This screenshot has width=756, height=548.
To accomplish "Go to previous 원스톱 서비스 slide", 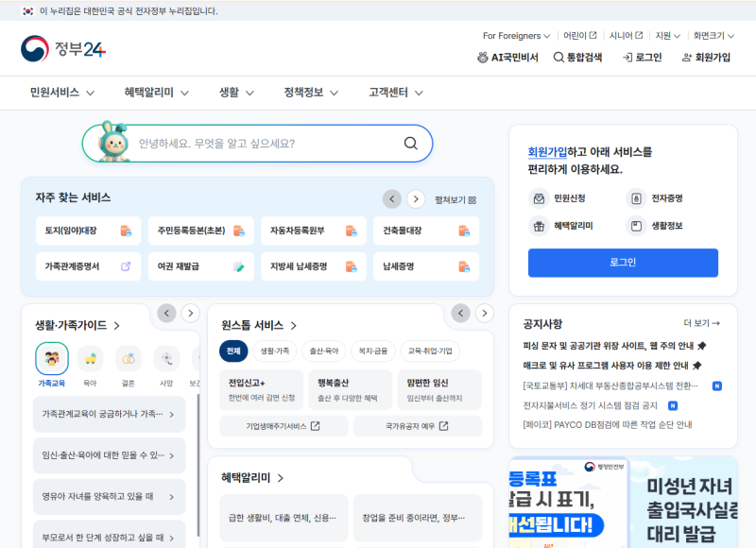I will tap(460, 314).
